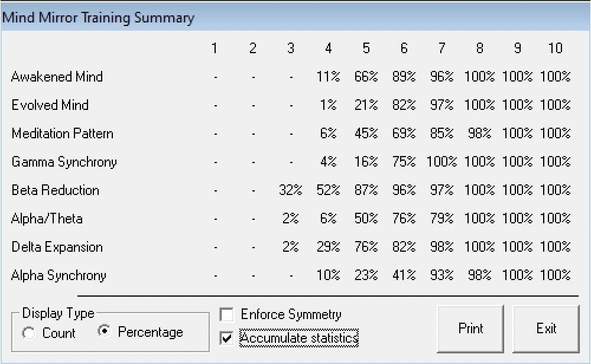
Task: Click the column 10 header
Action: click(555, 48)
